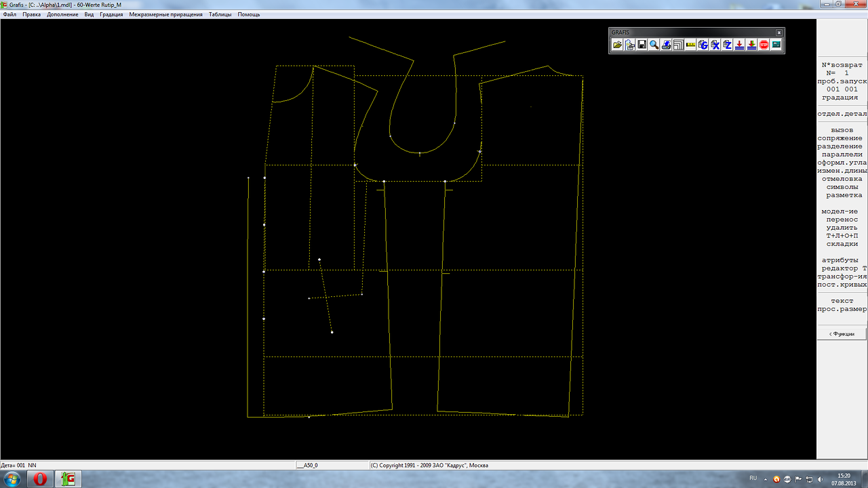The width and height of the screenshot is (868, 488).
Task: Open the network tray icon
Action: [808, 479]
